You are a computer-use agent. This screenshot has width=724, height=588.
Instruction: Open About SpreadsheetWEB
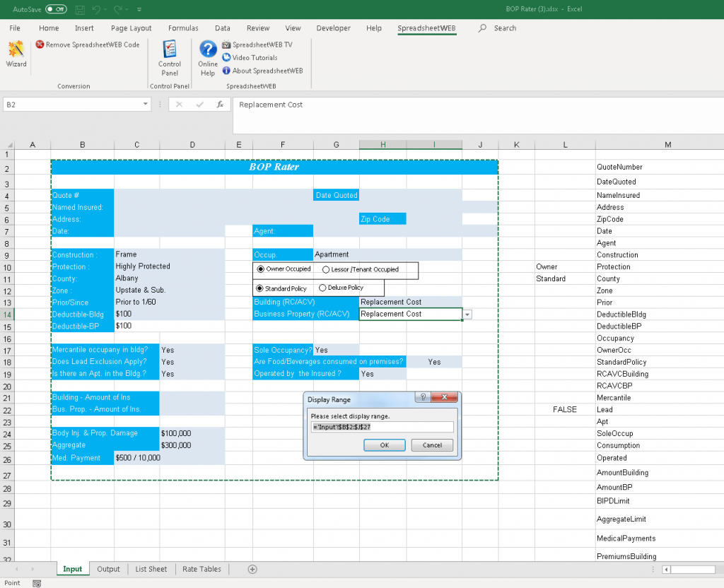tap(262, 71)
